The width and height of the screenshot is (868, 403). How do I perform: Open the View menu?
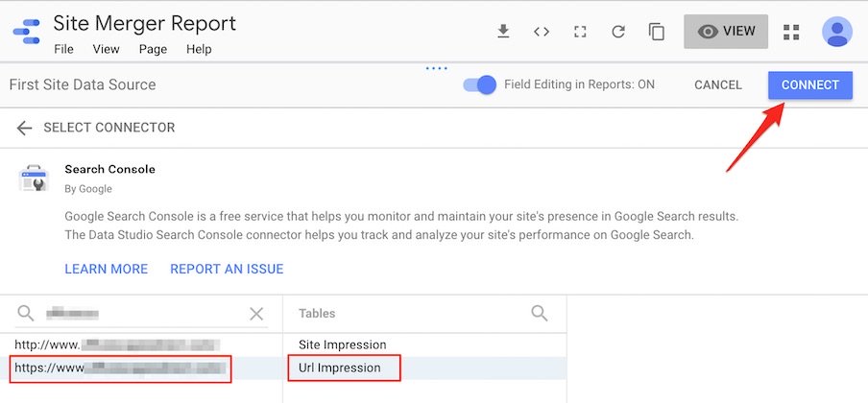pos(106,49)
